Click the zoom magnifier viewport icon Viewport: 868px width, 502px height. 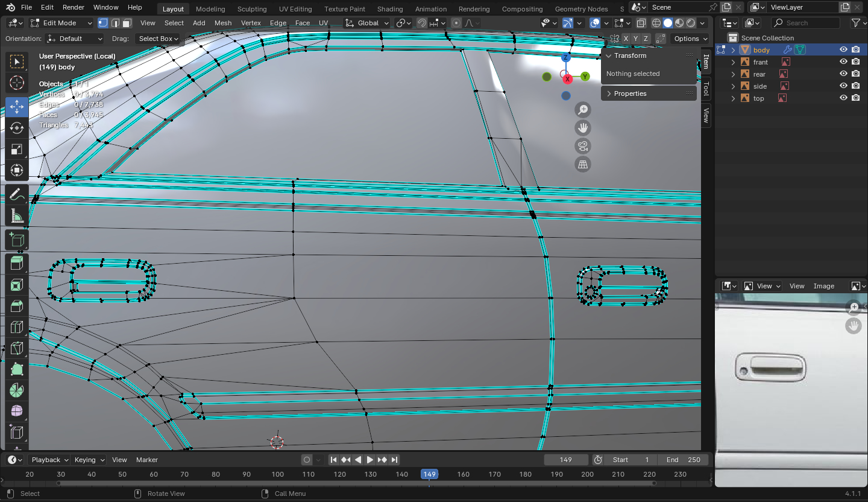coord(582,110)
